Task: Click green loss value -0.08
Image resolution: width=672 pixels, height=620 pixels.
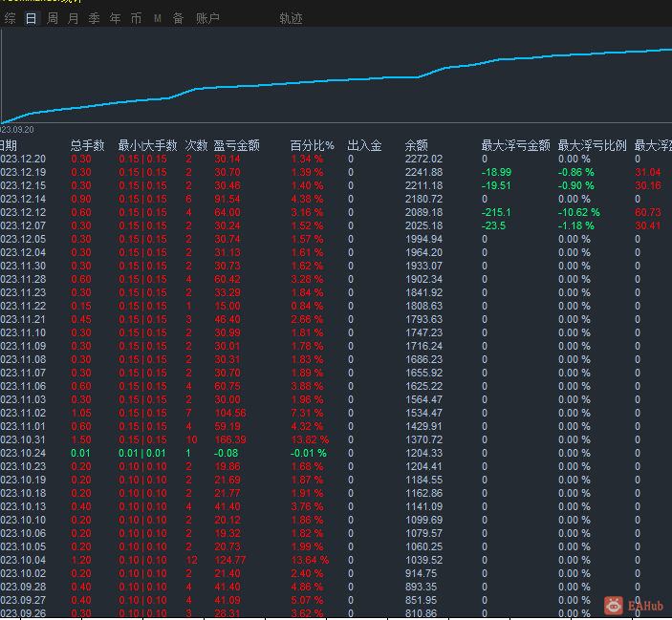Action: point(226,453)
